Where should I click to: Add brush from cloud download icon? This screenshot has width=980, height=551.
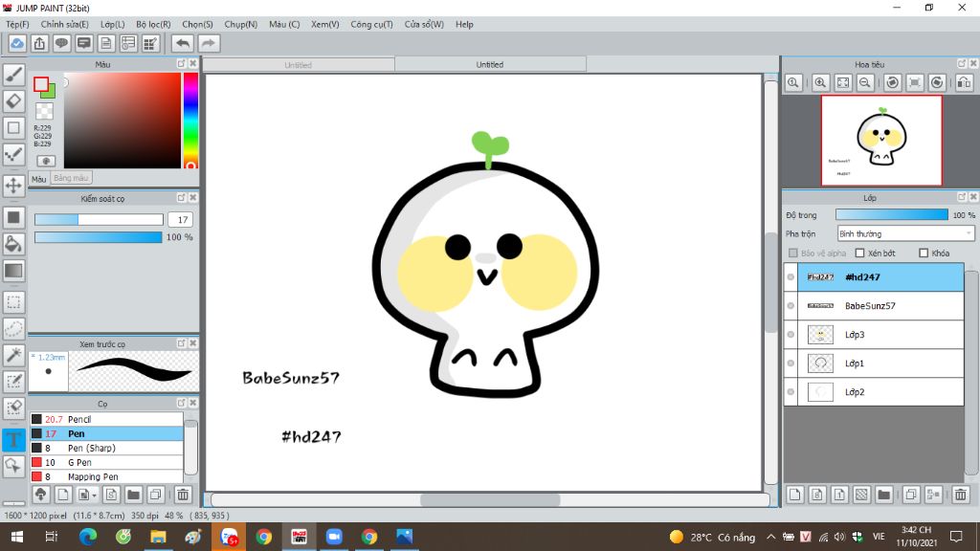pyautogui.click(x=40, y=495)
